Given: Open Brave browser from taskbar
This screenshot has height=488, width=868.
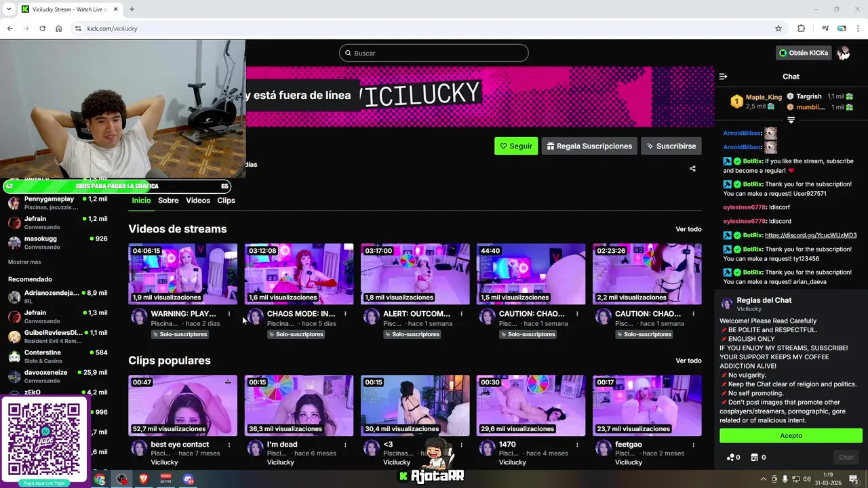Looking at the screenshot, I should (x=144, y=479).
